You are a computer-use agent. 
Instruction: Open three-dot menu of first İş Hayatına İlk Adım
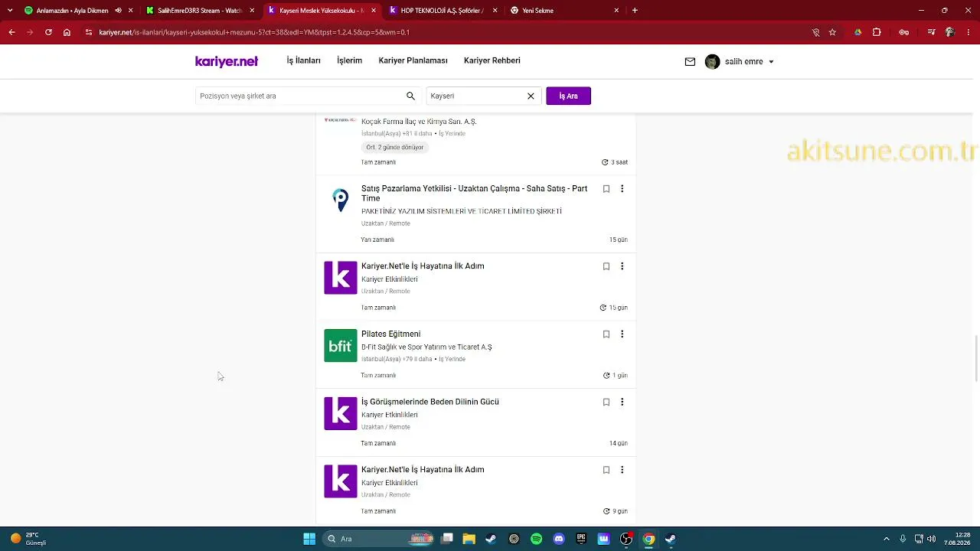pyautogui.click(x=622, y=266)
